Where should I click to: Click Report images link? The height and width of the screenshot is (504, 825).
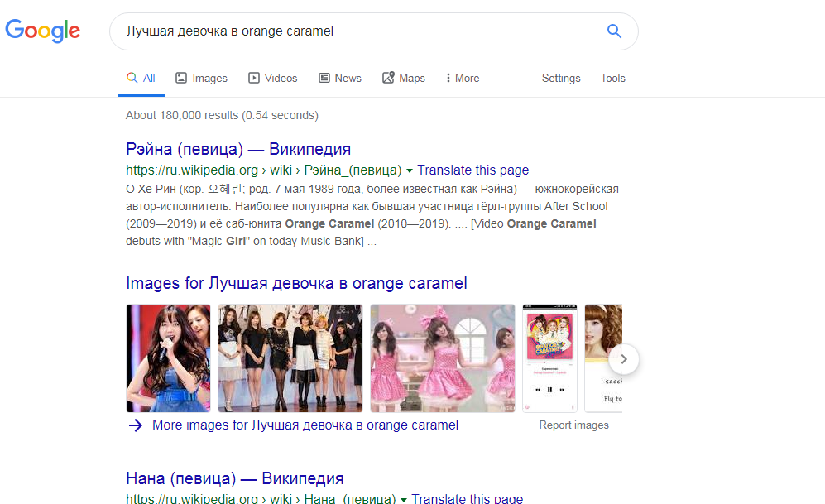[x=573, y=425]
